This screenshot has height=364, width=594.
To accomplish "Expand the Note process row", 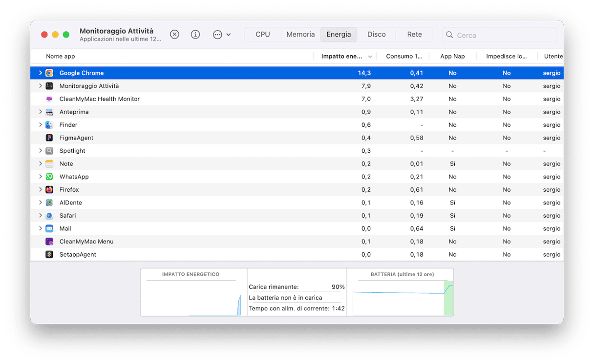I will pos(41,164).
